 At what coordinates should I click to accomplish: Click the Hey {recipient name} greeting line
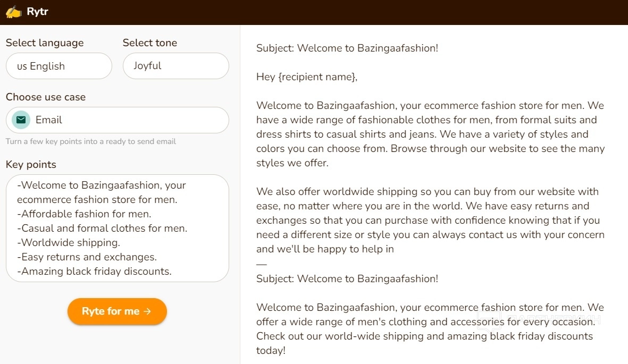[x=307, y=77]
